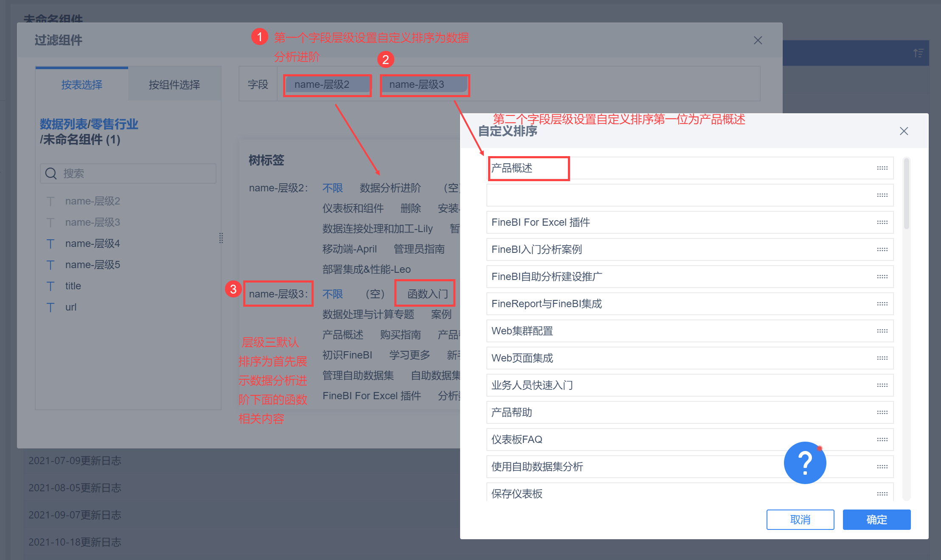
Task: Click the sort icon in top-right header
Action: [918, 53]
